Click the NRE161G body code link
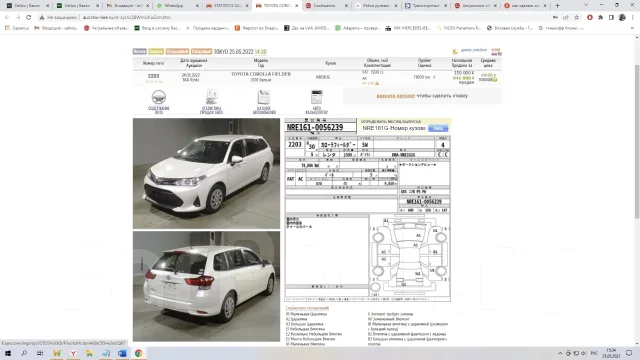 pyautogui.click(x=322, y=77)
